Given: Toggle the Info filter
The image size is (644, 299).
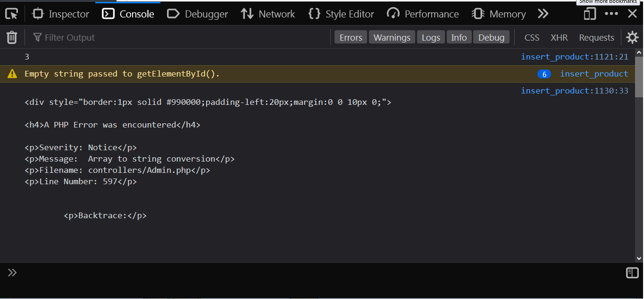Looking at the screenshot, I should point(459,37).
